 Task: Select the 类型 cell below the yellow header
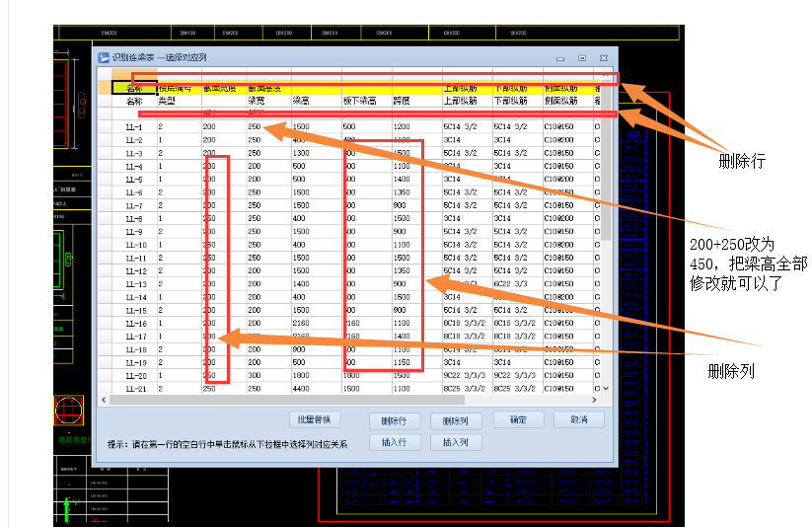point(180,101)
